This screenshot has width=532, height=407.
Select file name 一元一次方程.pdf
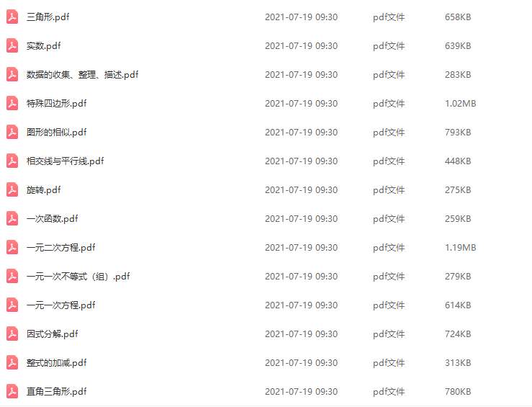click(60, 305)
